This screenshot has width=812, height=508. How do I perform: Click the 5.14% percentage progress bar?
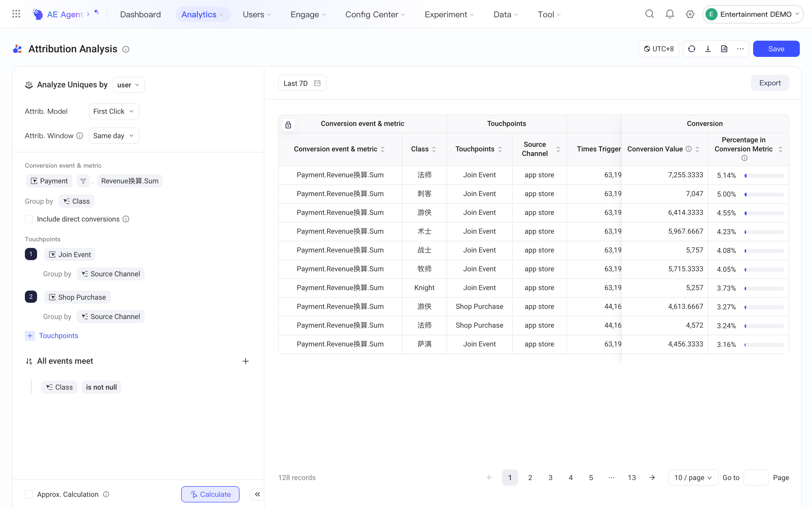[x=764, y=175]
